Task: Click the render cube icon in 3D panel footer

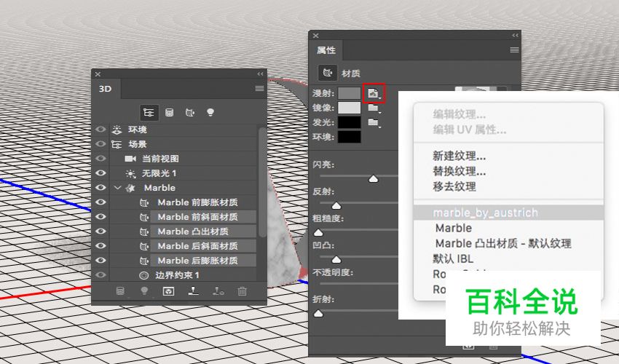Action: tap(168, 291)
